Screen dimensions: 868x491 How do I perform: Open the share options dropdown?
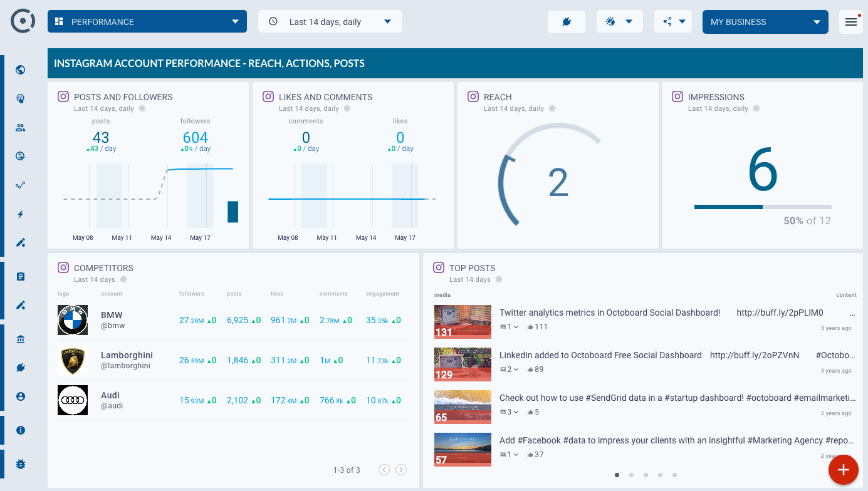coord(673,22)
